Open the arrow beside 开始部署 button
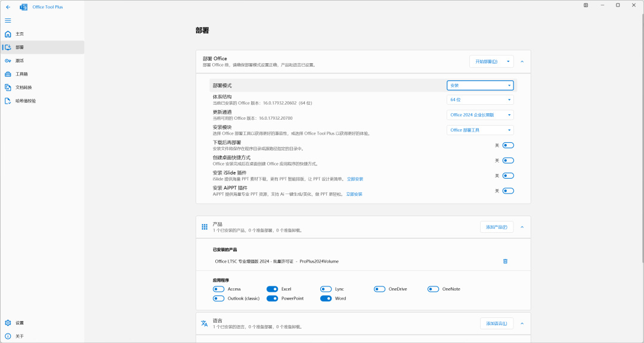This screenshot has height=343, width=644. point(508,61)
